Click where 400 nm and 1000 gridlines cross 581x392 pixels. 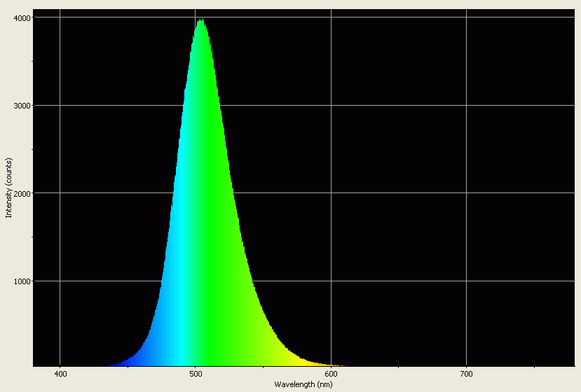coord(60,281)
